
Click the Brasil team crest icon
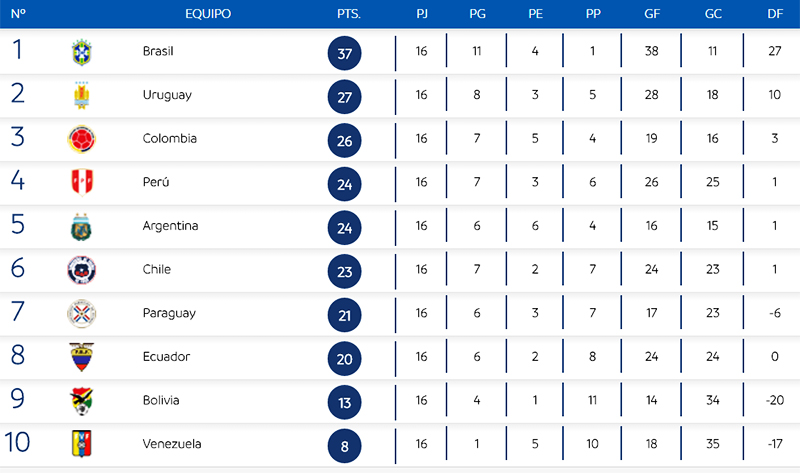point(81,51)
